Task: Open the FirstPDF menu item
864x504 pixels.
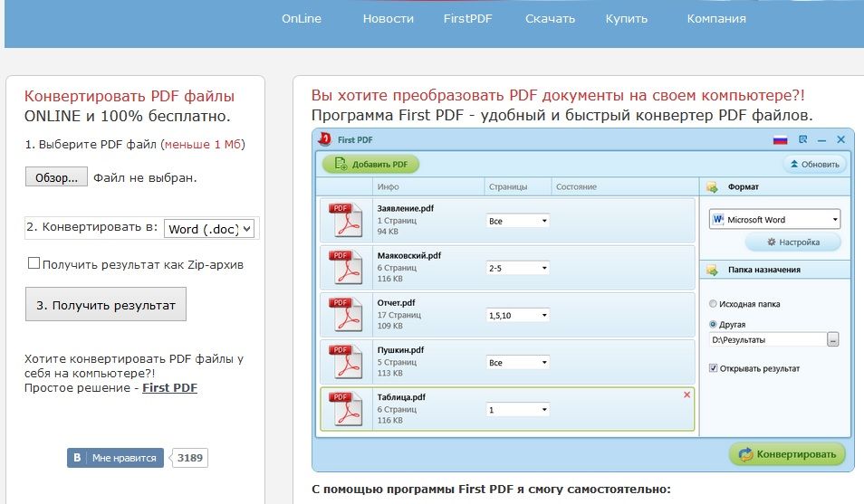Action: [x=468, y=19]
